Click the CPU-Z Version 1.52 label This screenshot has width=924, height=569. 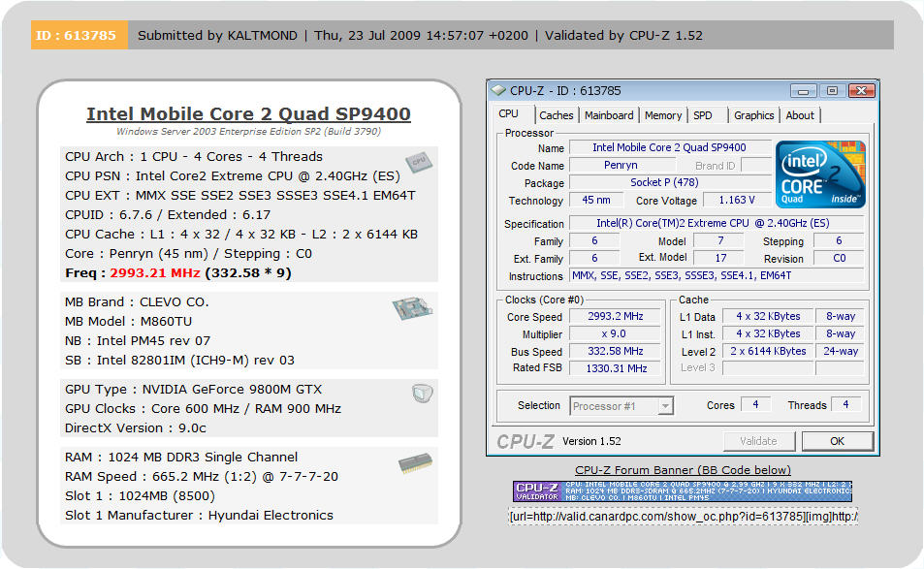pos(591,441)
